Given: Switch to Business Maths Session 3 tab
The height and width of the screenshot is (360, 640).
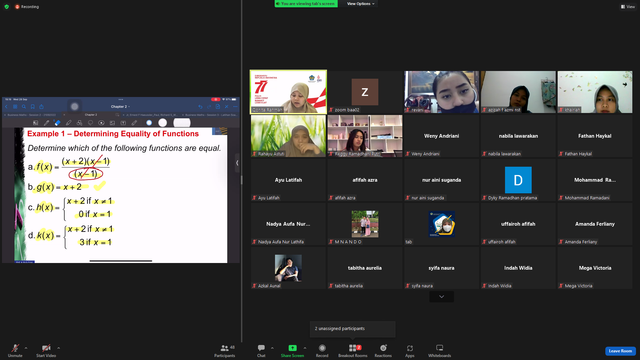Looking at the screenshot, I should coord(209,115).
